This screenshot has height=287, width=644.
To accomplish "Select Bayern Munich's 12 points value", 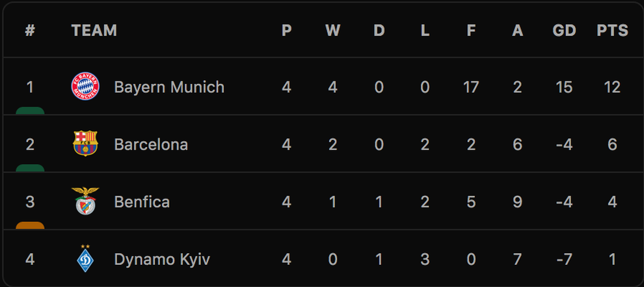I will pos(612,87).
